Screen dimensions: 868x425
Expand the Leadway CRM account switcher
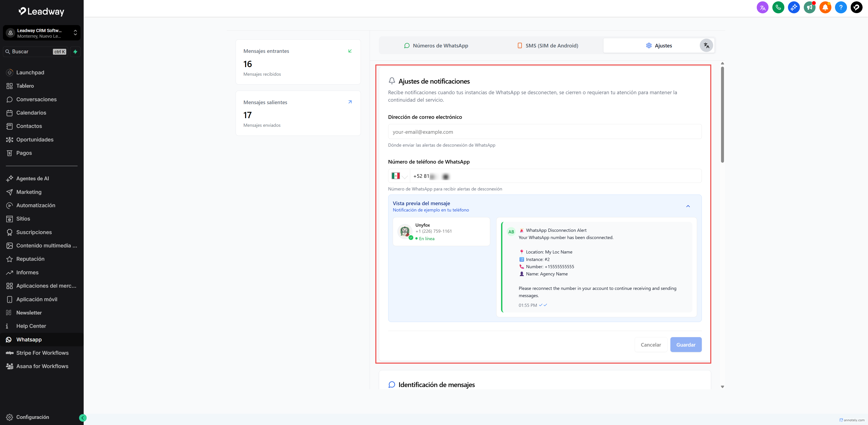click(x=42, y=33)
